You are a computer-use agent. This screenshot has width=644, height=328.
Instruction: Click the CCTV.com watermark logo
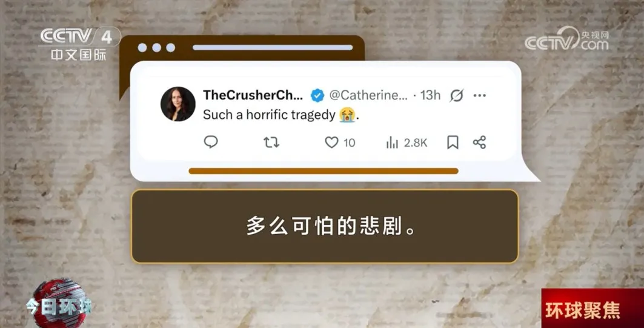(566, 39)
